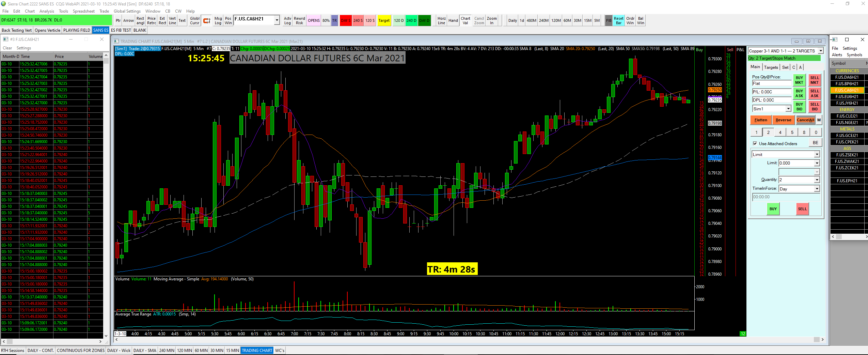The width and height of the screenshot is (868, 355).
Task: Click the BUY MKT button
Action: click(x=799, y=80)
